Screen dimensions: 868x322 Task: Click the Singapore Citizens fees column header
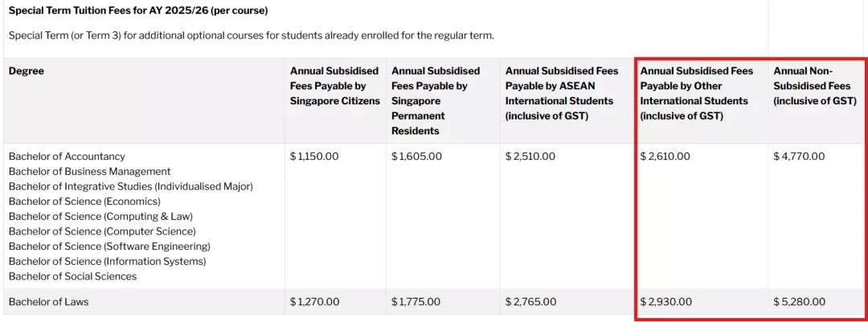click(335, 86)
